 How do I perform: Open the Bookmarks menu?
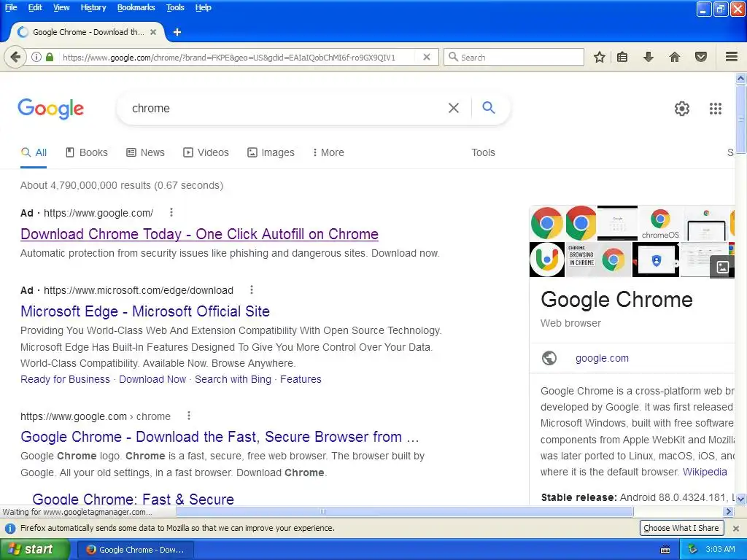136,7
